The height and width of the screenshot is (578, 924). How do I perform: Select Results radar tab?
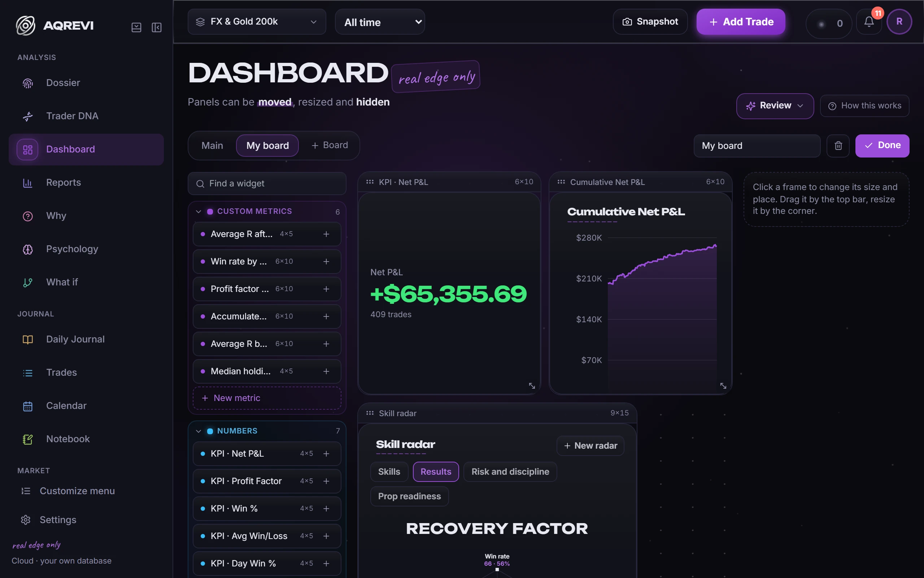pos(436,472)
